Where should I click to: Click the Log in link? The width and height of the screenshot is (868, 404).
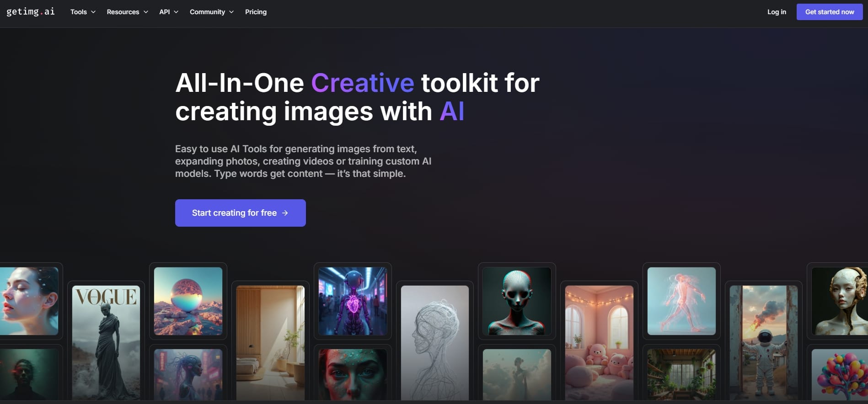pos(777,12)
